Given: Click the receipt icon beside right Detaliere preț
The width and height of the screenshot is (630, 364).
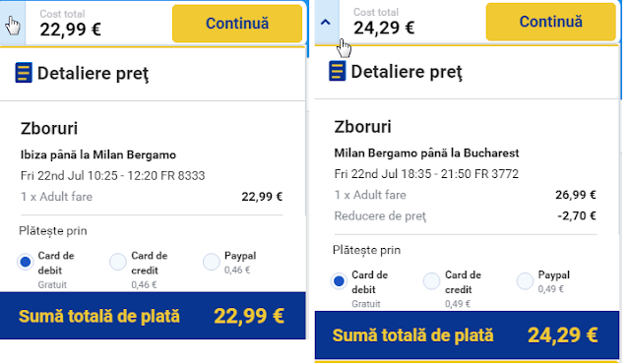Looking at the screenshot, I should click(x=337, y=71).
